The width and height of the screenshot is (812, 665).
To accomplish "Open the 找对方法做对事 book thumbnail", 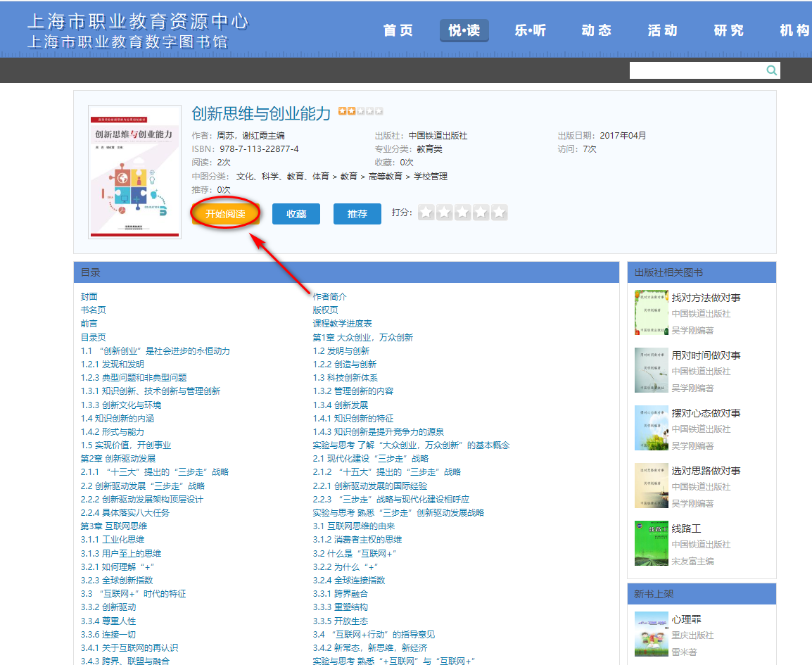I will coord(651,313).
